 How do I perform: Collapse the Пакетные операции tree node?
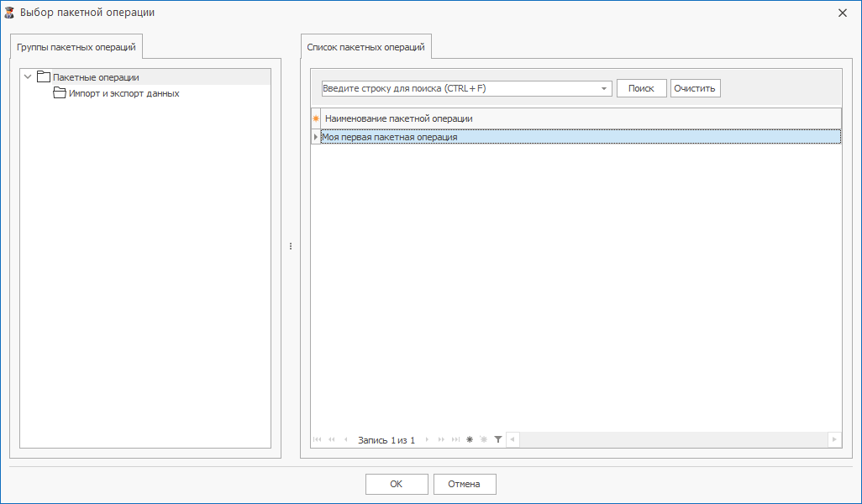(28, 77)
